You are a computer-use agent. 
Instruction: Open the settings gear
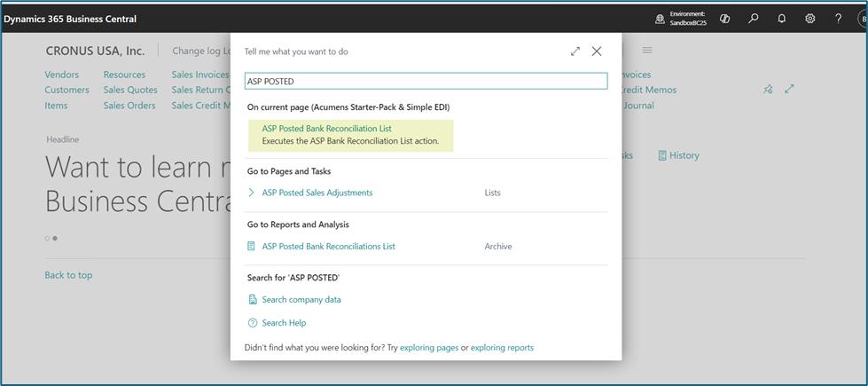tap(809, 19)
